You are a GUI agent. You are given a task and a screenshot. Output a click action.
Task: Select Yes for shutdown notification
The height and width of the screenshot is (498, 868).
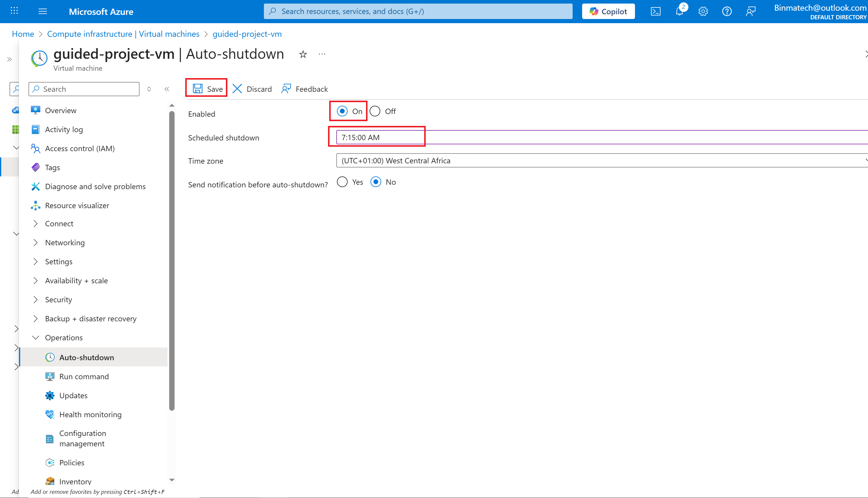point(342,182)
